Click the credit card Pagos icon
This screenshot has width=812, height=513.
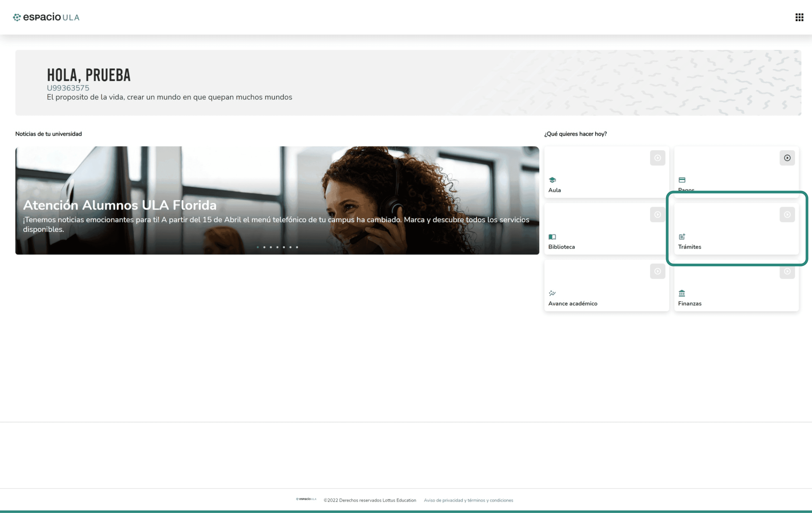click(x=682, y=180)
